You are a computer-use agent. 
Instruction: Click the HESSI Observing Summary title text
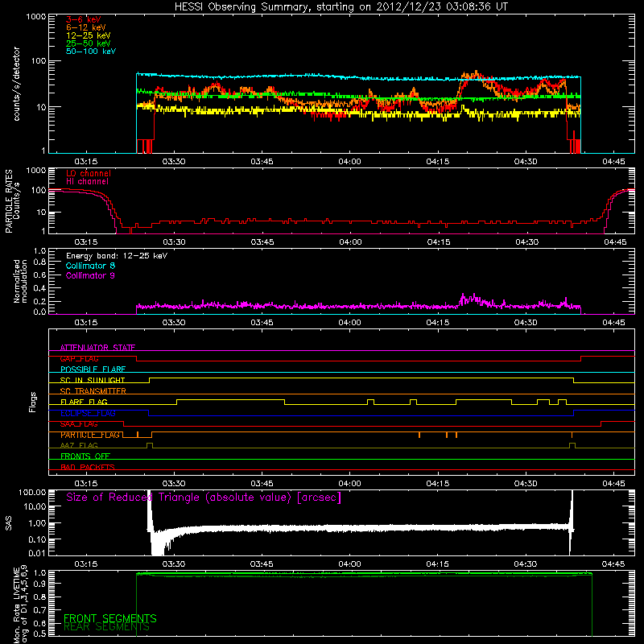(341, 7)
